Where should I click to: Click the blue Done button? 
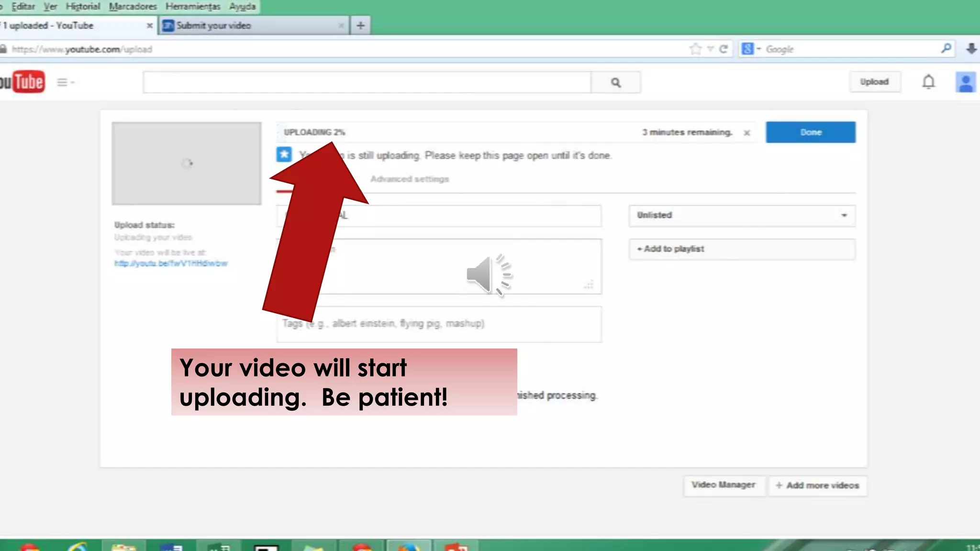pyautogui.click(x=811, y=132)
